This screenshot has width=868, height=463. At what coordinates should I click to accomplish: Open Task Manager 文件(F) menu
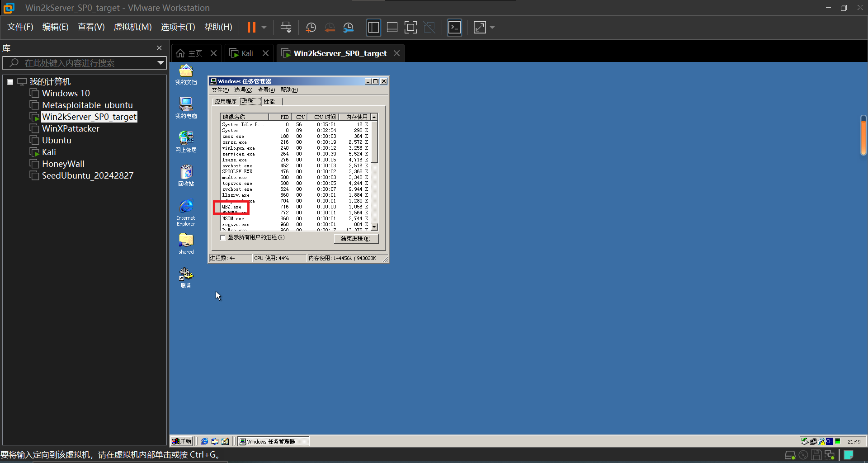click(x=220, y=90)
